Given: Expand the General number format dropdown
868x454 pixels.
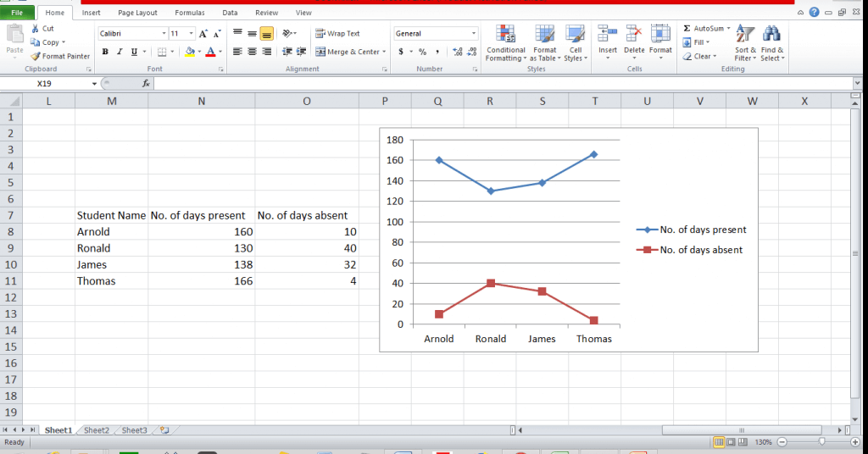Looking at the screenshot, I should [474, 34].
